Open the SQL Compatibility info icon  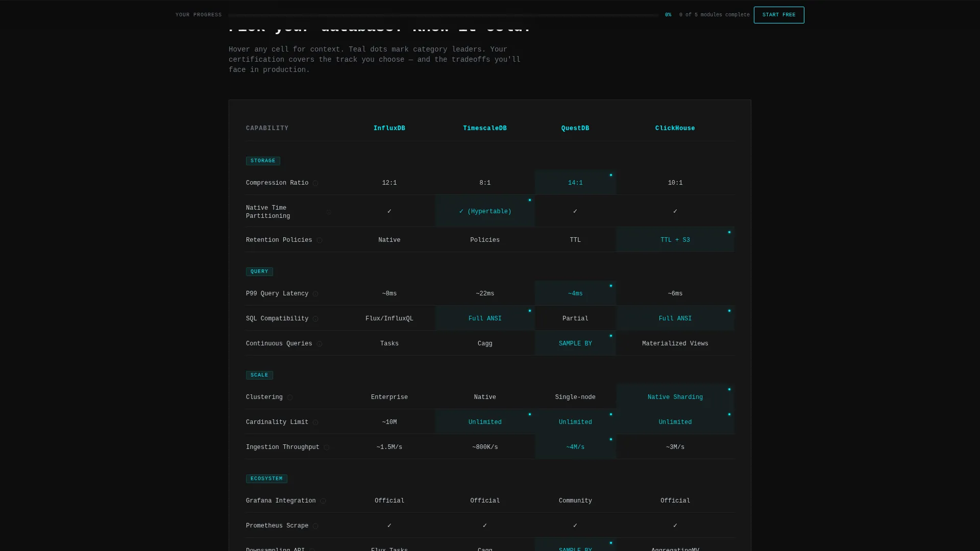click(x=315, y=319)
